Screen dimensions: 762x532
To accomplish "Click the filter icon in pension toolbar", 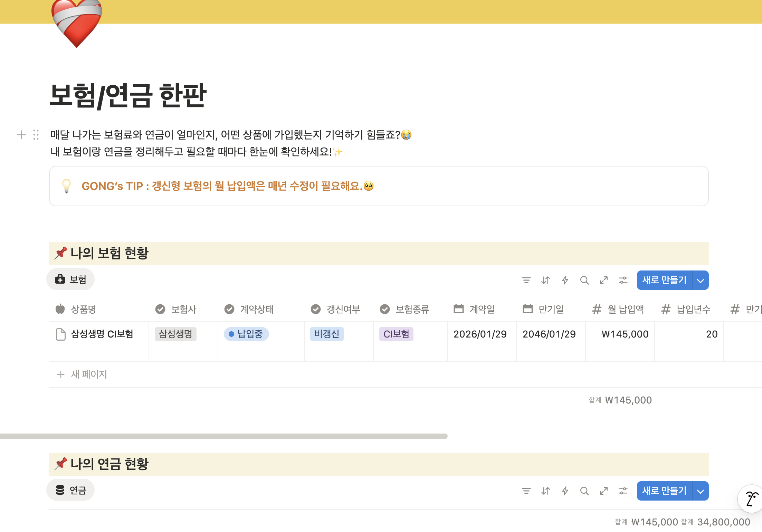I will [x=526, y=491].
